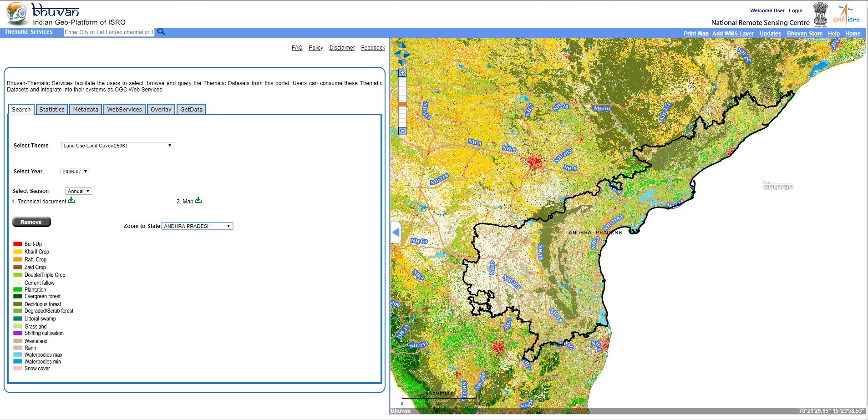868x420 pixels.
Task: Open the Updates link
Action: tap(770, 34)
